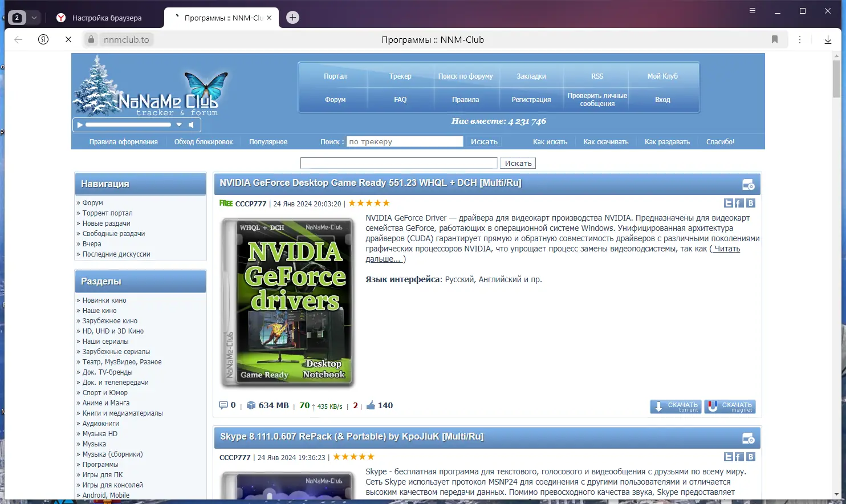
Task: Download the NVIDIA torrent file
Action: point(676,407)
